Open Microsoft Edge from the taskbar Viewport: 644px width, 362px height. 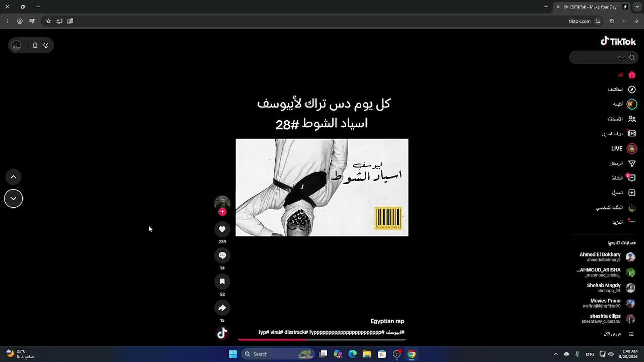(353, 354)
